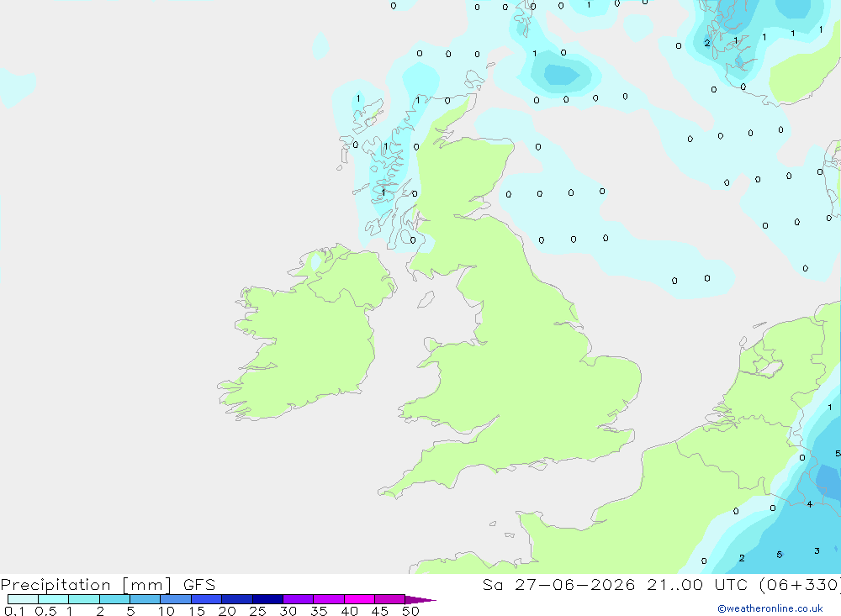Click the 45–50 mm legend swatch
The height and width of the screenshot is (616, 841).
click(x=390, y=599)
